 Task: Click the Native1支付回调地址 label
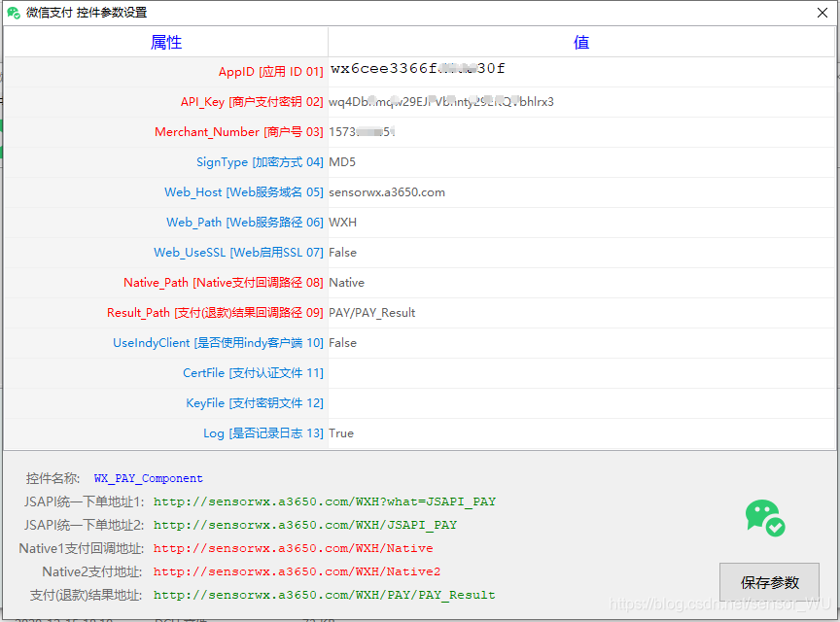tap(82, 548)
